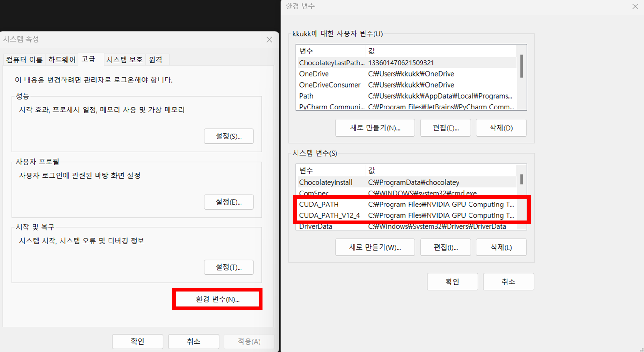644x352 pixels.
Task: Open user profile 설정(E) settings
Action: pyautogui.click(x=229, y=202)
